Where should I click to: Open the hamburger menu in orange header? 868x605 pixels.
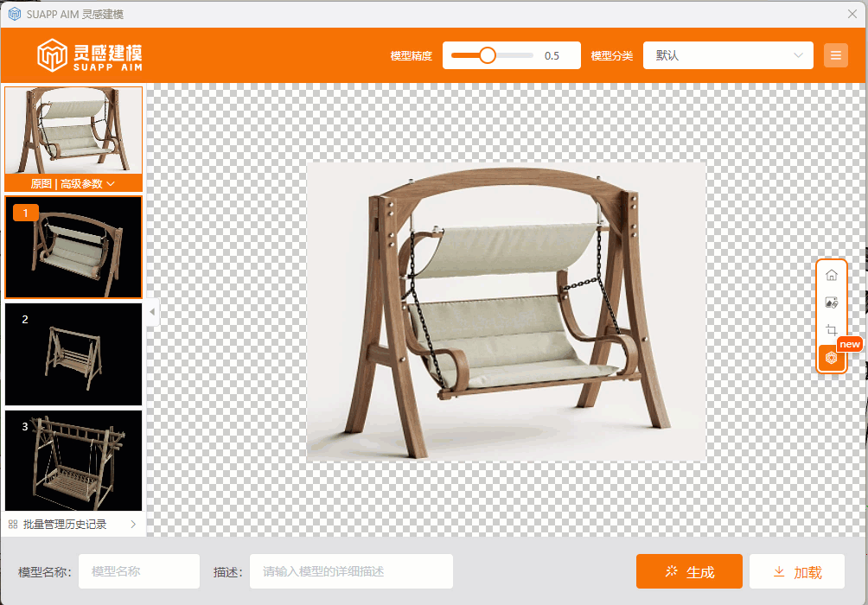coord(835,55)
